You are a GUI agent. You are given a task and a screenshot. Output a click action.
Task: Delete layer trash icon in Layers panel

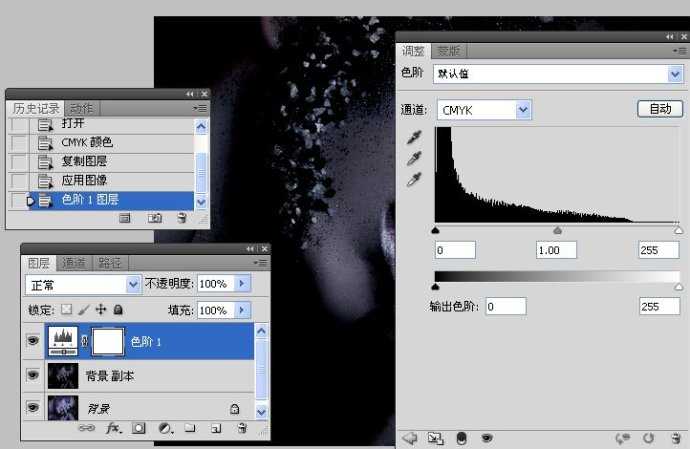click(242, 428)
